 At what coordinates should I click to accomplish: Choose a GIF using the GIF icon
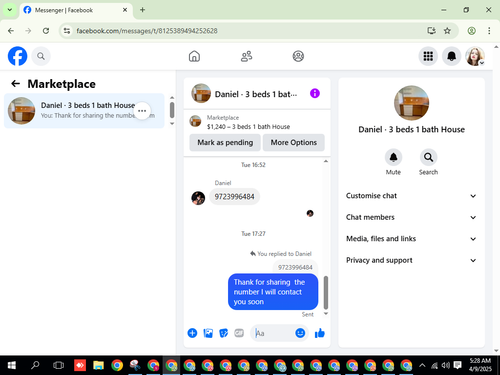coord(239,333)
